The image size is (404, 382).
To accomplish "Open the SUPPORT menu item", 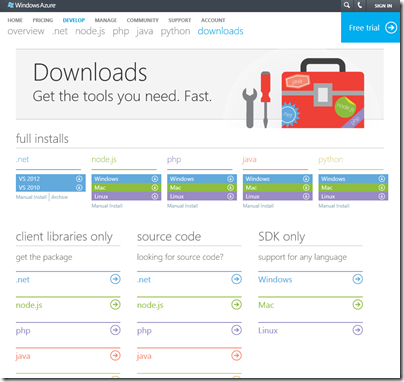I will click(180, 20).
